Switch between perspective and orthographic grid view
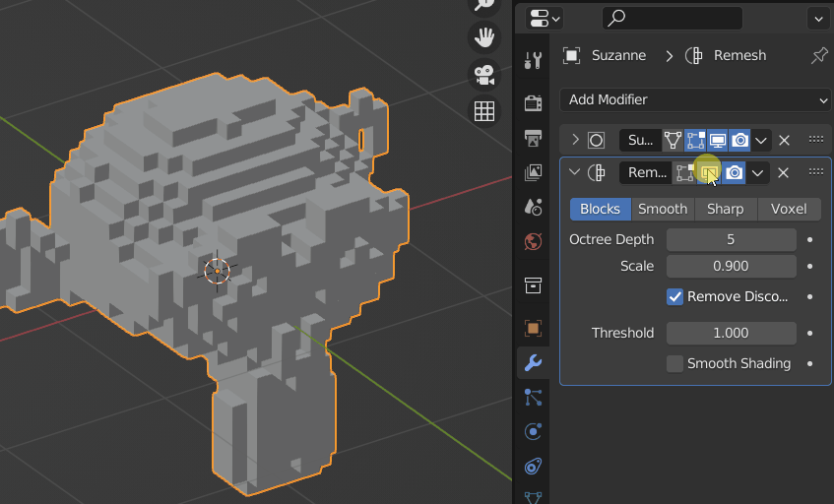This screenshot has width=834, height=504. point(484,111)
